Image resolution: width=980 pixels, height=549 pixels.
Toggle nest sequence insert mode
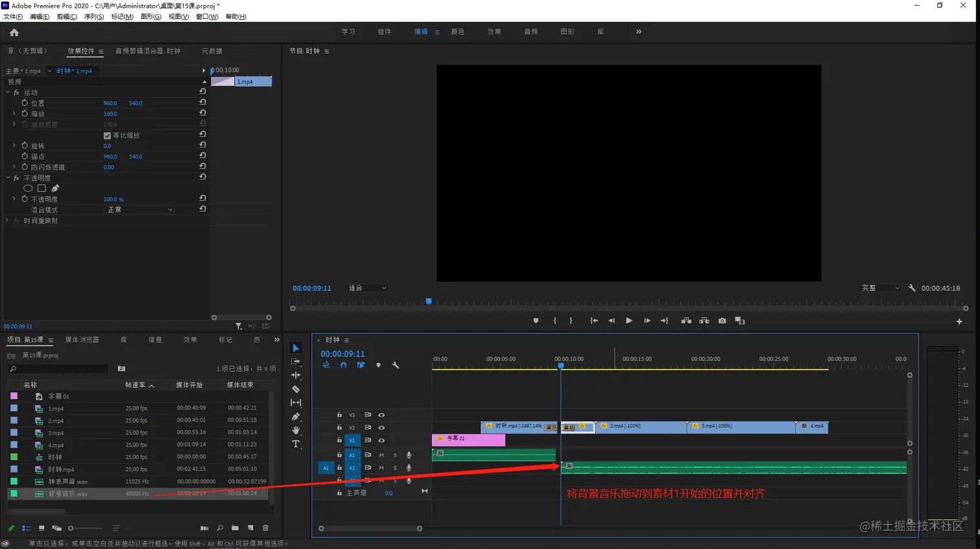click(326, 365)
